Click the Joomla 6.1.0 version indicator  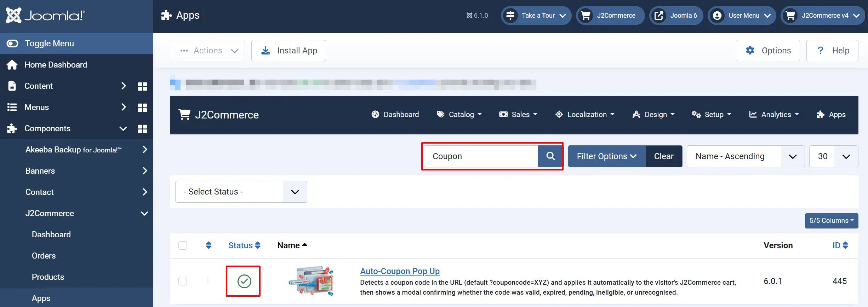[477, 16]
